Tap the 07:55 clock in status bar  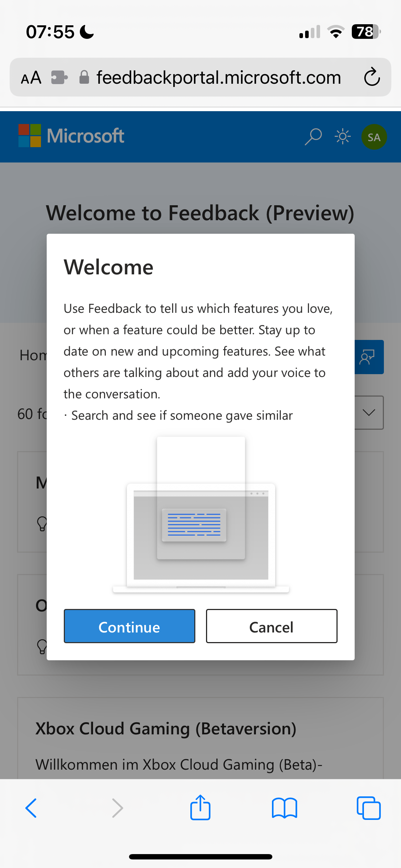tap(50, 32)
